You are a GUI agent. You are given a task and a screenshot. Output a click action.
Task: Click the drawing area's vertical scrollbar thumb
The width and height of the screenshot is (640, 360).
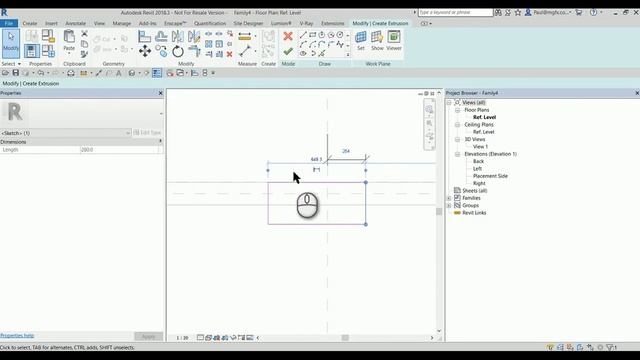click(439, 211)
